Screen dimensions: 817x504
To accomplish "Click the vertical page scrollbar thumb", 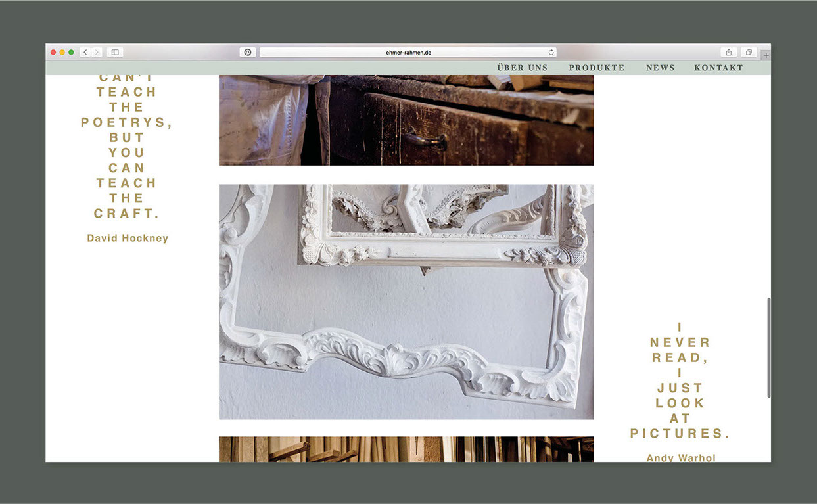I will (x=768, y=347).
